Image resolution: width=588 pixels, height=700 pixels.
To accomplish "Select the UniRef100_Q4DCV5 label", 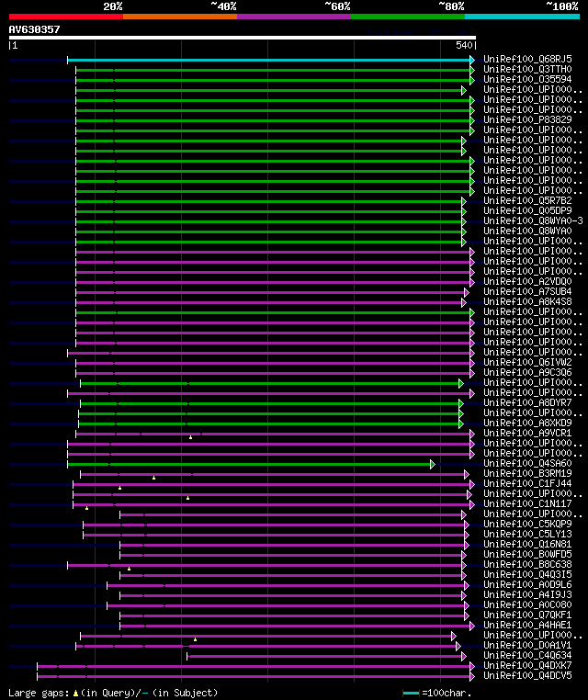I will (x=527, y=675).
